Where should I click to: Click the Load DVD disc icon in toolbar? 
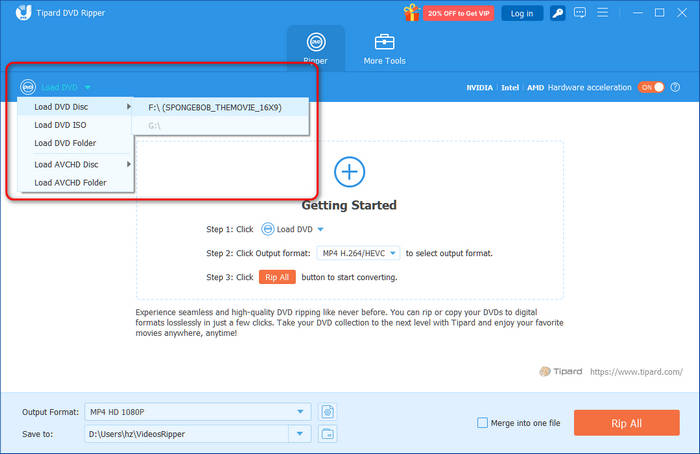coord(28,87)
